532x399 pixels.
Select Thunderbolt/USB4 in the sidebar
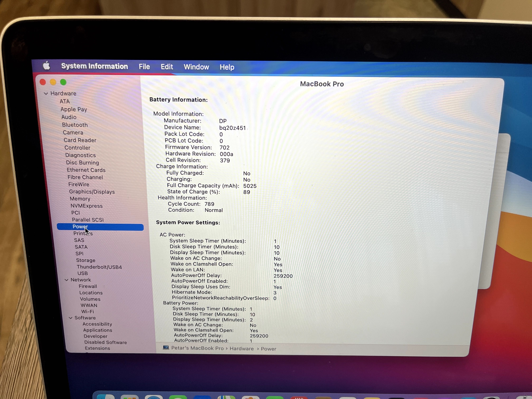pos(99,267)
